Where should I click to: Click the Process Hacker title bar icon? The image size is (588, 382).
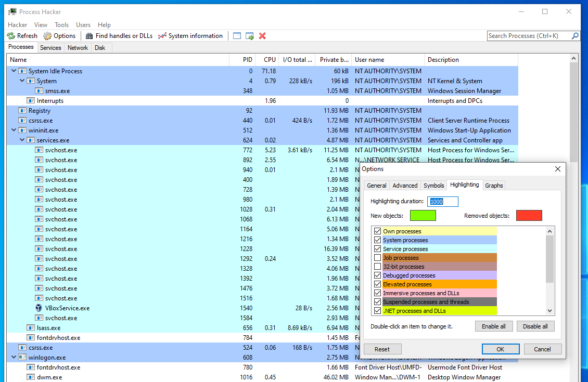point(12,11)
